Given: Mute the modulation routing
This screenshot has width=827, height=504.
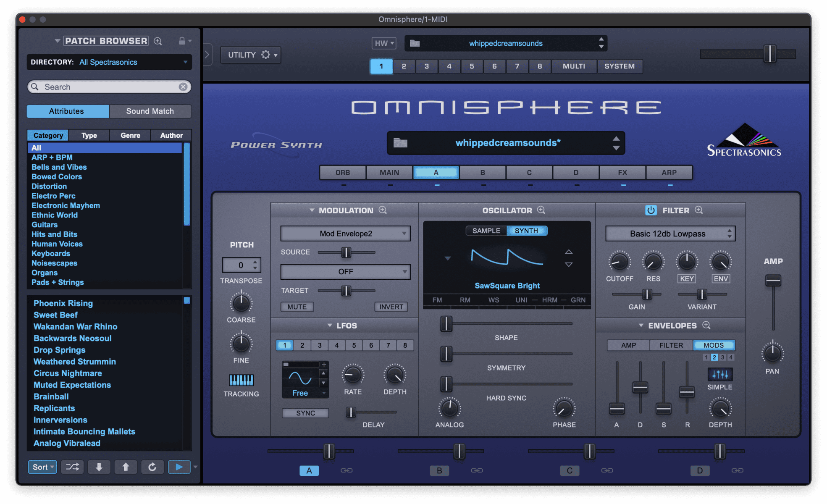Looking at the screenshot, I should (x=297, y=307).
